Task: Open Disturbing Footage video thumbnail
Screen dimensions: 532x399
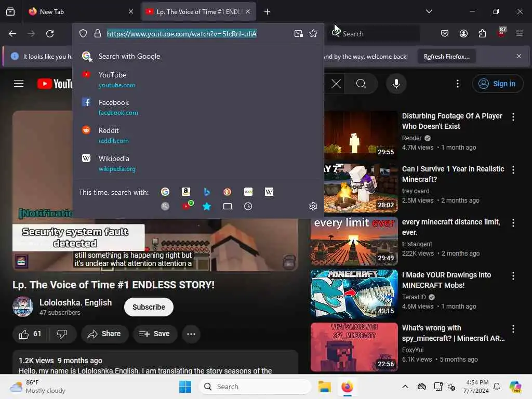Action: (x=361, y=134)
